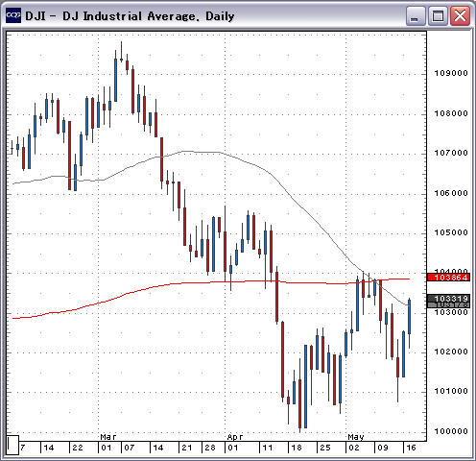Screen dimensions: 476x461
Task: Minimize the DJI chart window
Action: 416,15
